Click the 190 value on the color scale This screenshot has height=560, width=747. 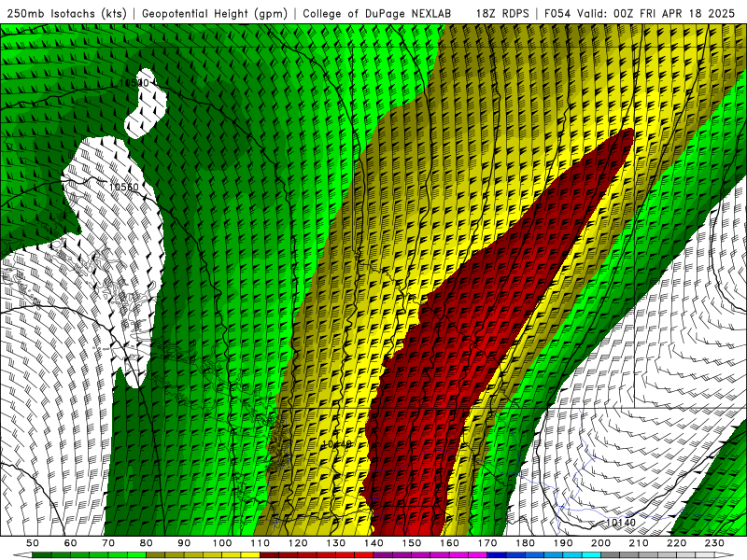(x=563, y=543)
